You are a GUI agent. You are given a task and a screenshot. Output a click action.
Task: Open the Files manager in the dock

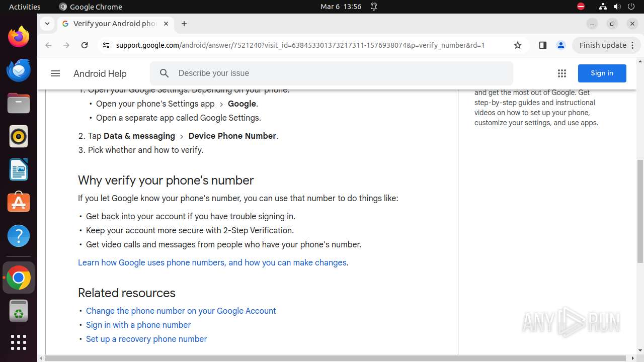(x=19, y=103)
